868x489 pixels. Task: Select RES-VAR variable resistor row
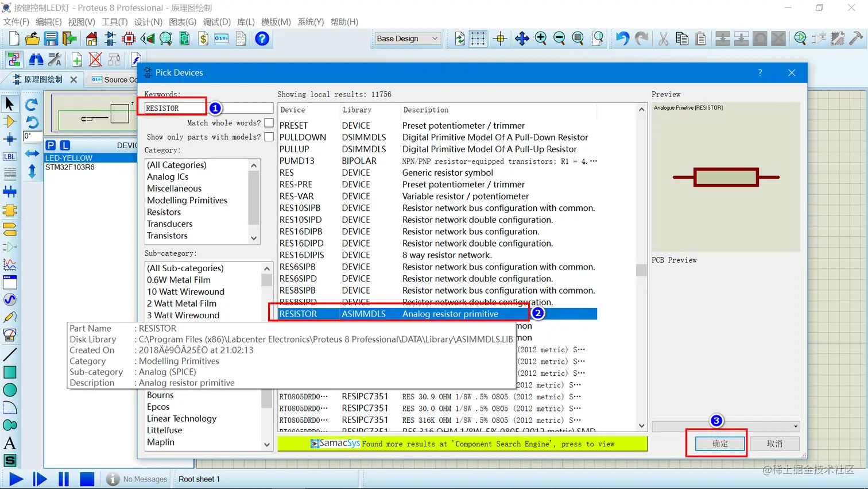point(437,196)
